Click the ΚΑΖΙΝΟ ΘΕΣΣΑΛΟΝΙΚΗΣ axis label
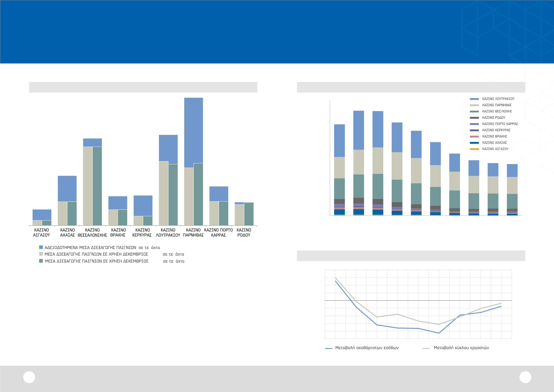554x392 pixels. point(92,233)
